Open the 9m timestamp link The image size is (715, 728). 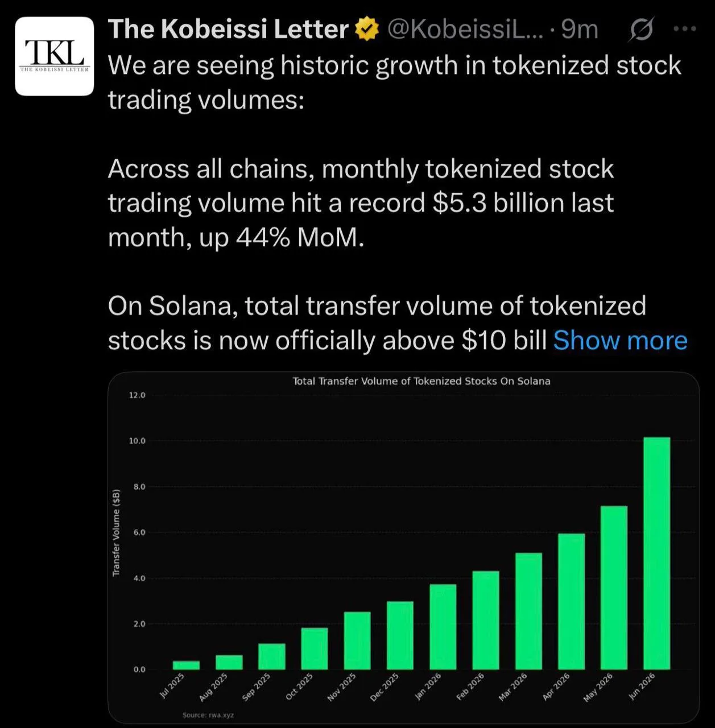pos(580,29)
